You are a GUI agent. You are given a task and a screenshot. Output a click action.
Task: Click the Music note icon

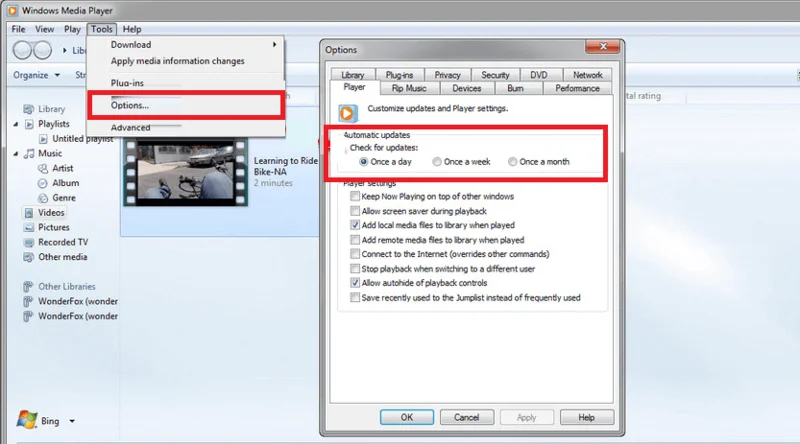coord(30,153)
